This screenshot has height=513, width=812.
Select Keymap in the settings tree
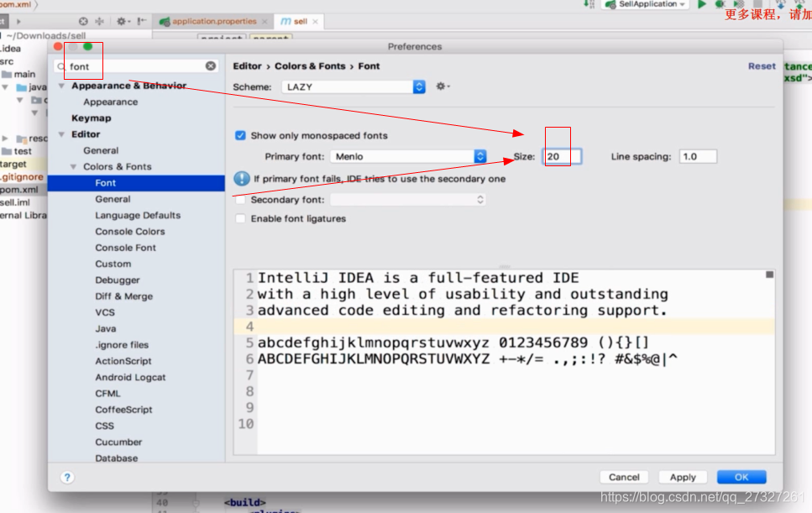pos(92,118)
